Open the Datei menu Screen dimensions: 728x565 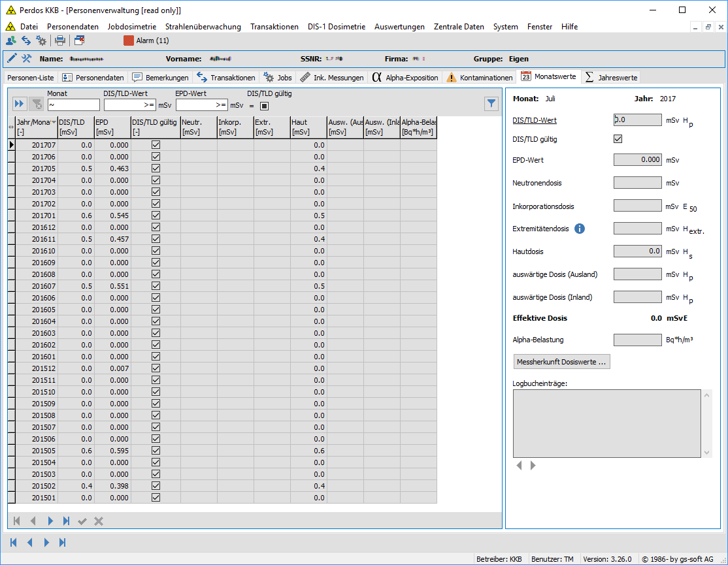29,26
